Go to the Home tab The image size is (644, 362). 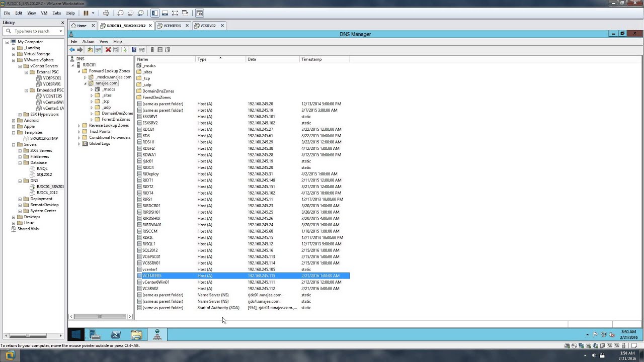82,26
